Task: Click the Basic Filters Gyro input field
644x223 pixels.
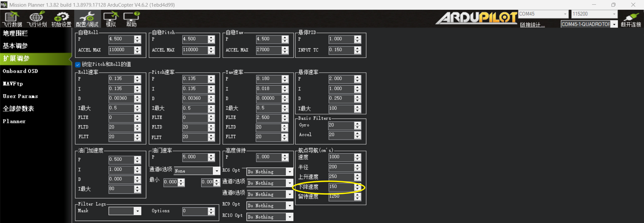Action: 341,125
